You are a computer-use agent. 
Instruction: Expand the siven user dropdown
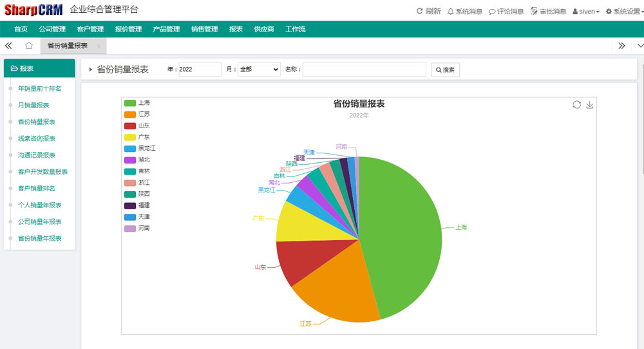tap(586, 12)
